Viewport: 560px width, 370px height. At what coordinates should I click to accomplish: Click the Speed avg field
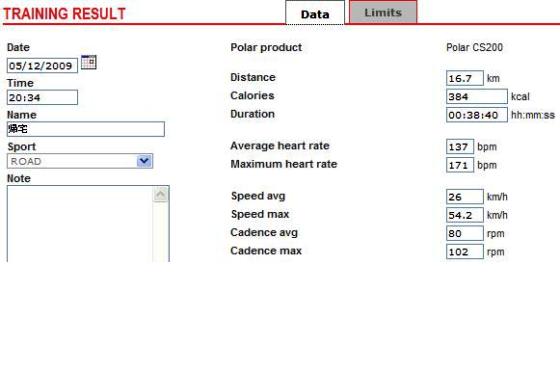(x=465, y=197)
